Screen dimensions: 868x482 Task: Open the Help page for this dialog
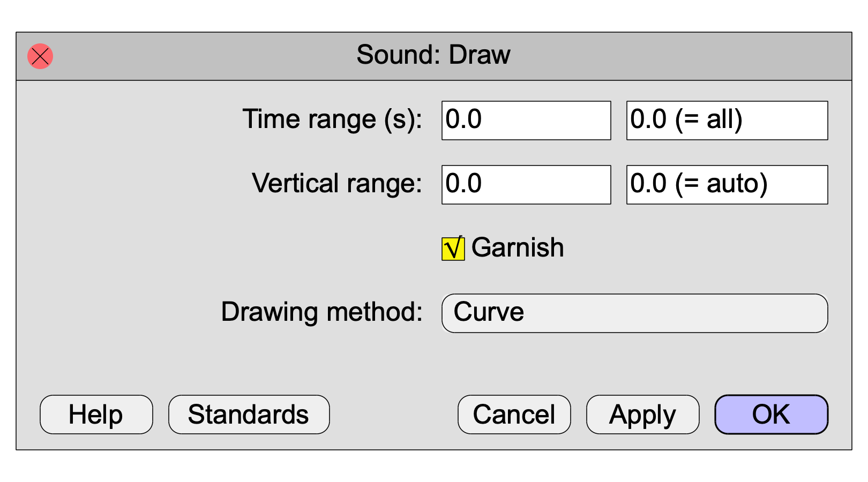pos(96,415)
